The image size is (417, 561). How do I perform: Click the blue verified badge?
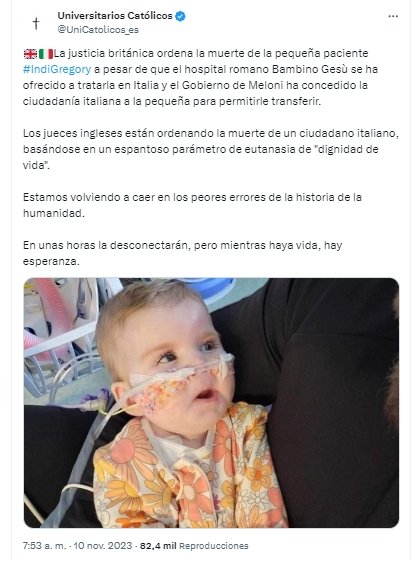180,16
